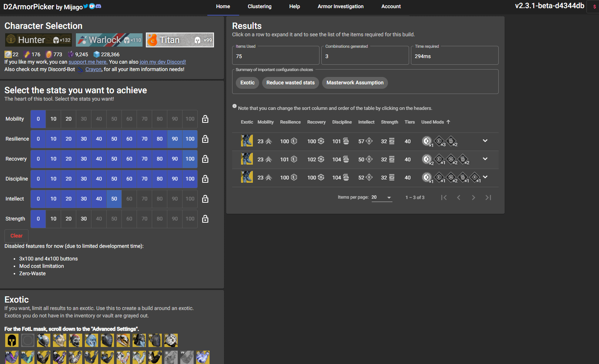Click the next page arrow in paginator
This screenshot has height=364, width=599.
pyautogui.click(x=473, y=198)
